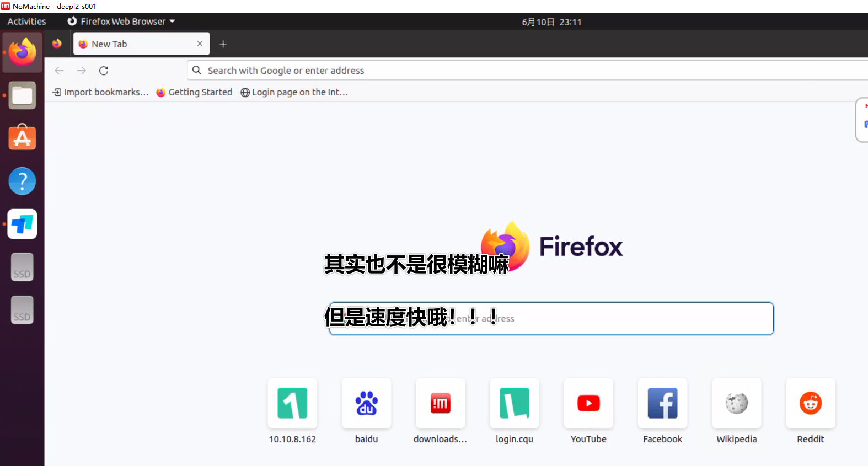Click the Firefox logo on the new tab page

point(551,246)
